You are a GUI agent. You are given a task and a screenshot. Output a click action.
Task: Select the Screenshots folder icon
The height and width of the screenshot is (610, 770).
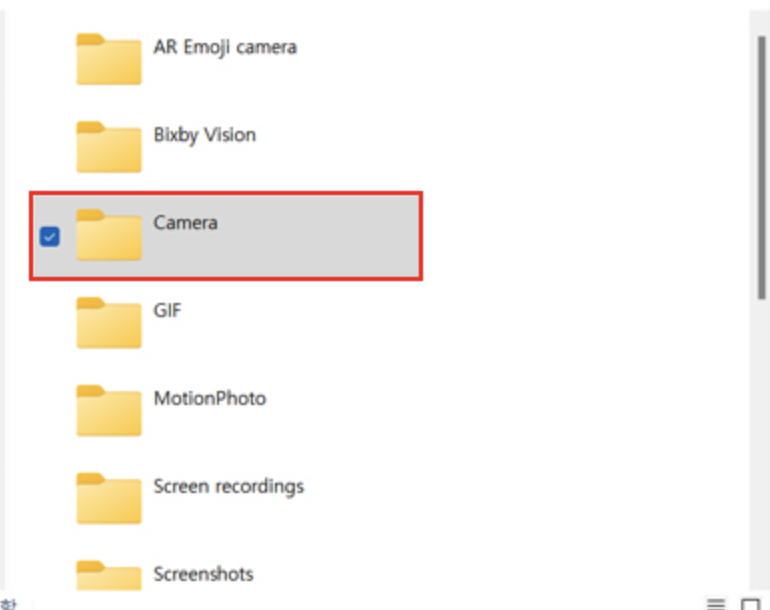[109, 576]
